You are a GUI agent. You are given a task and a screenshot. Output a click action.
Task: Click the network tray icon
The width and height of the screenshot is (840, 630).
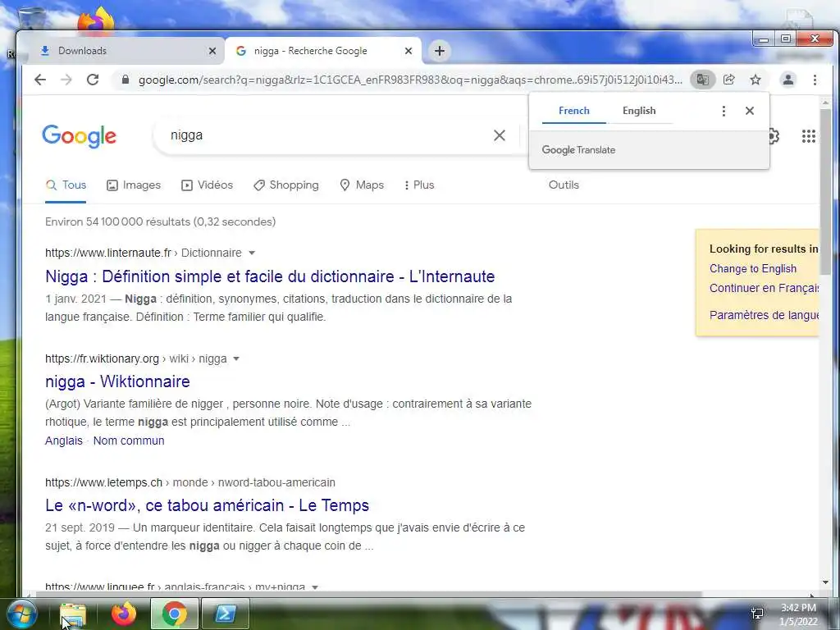click(x=757, y=614)
